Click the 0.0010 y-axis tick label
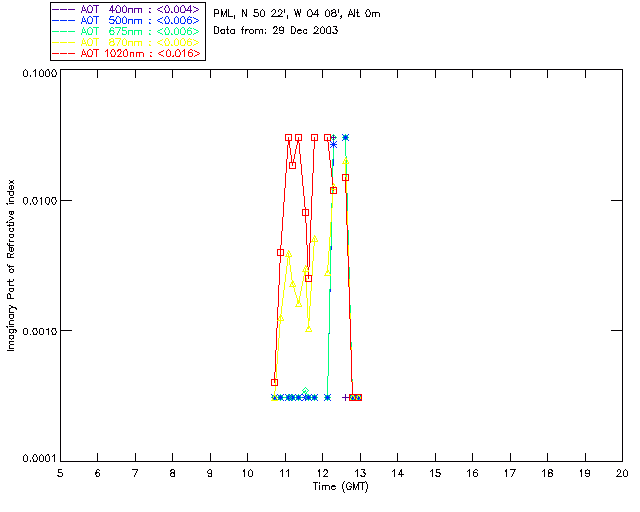This screenshot has height=512, width=640. [40, 331]
